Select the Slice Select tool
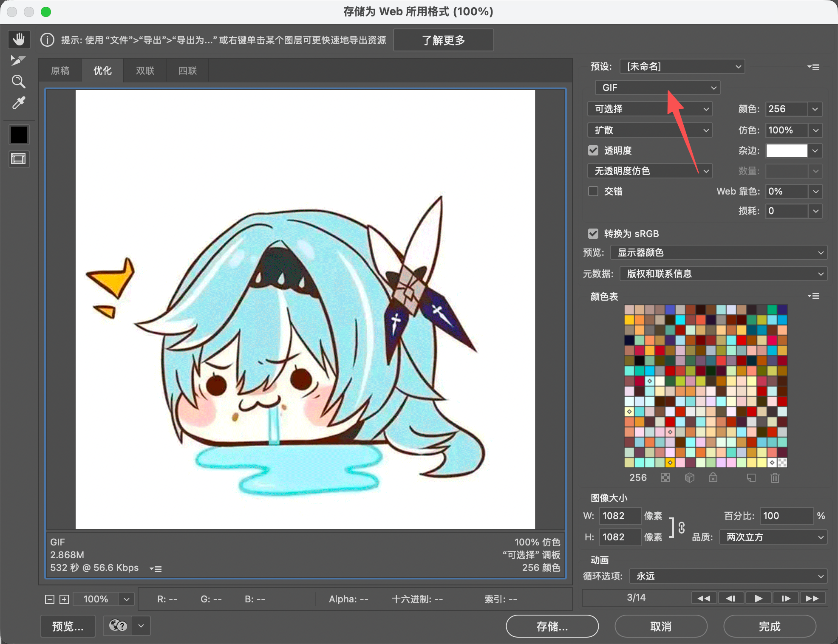This screenshot has width=838, height=644. point(19,60)
